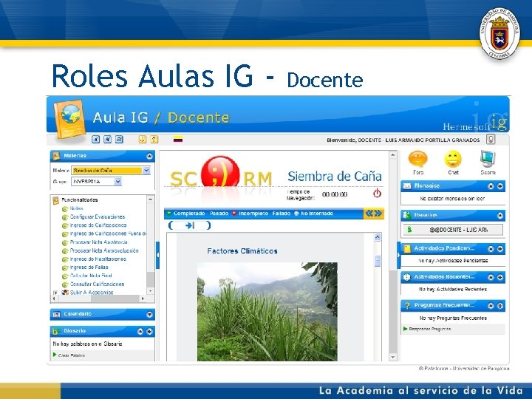Click the Actividades Recientes panel icon
The image size is (532, 399).
(407, 277)
